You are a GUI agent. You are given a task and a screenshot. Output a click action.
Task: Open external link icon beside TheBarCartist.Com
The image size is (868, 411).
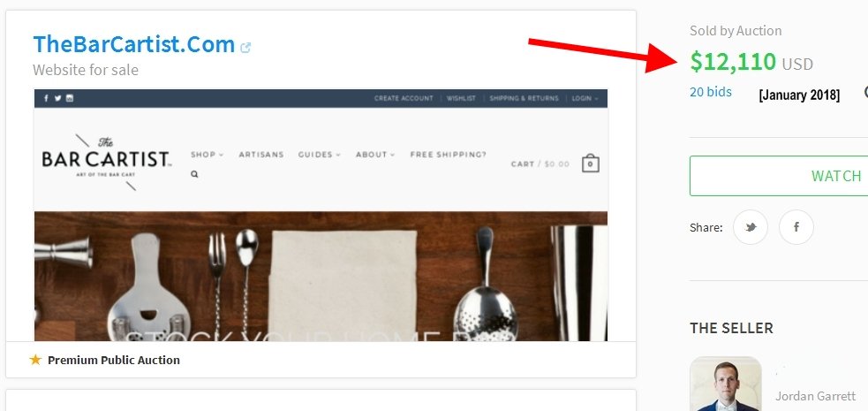click(x=245, y=48)
